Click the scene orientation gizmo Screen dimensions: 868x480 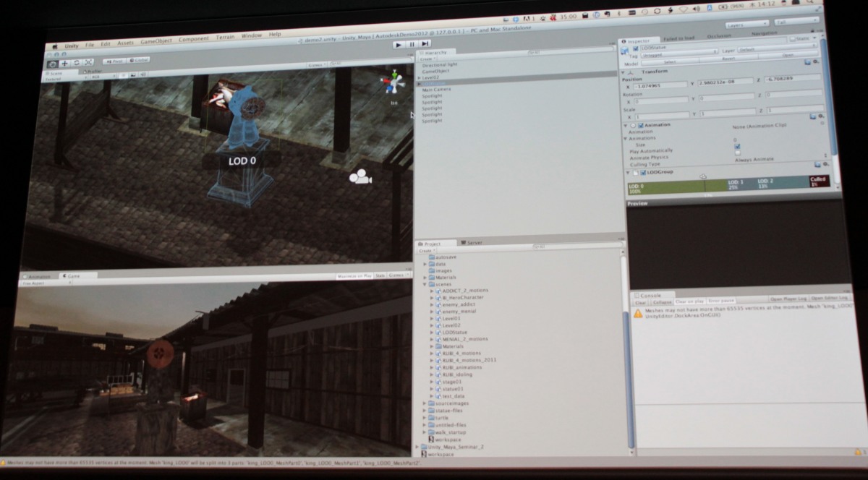[x=392, y=83]
